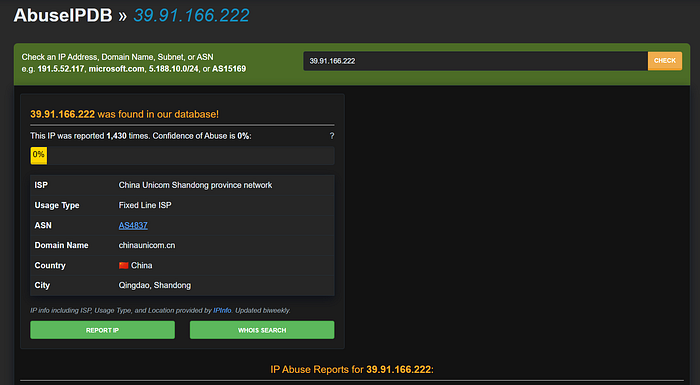700x385 pixels.
Task: Select the Qingdao, Shandong city value
Action: pyautogui.click(x=154, y=285)
